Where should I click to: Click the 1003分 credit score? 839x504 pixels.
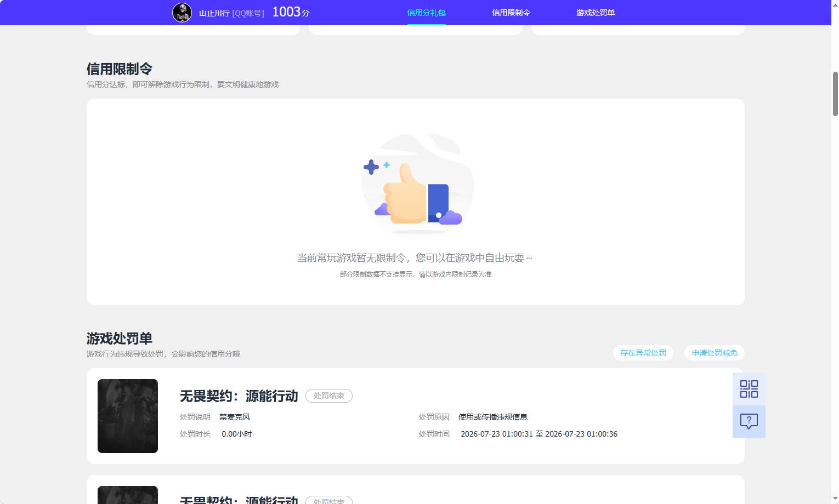tap(291, 12)
